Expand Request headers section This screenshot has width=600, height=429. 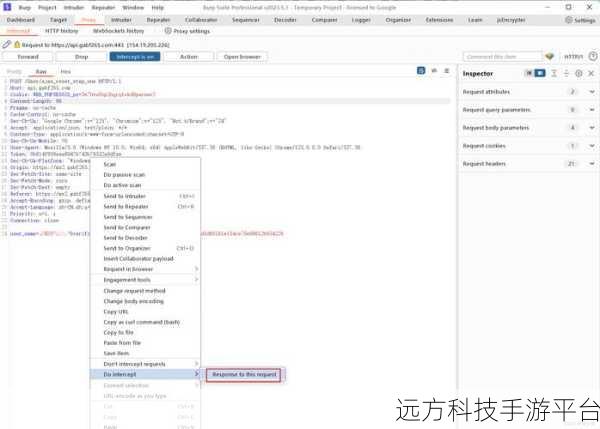tap(592, 164)
